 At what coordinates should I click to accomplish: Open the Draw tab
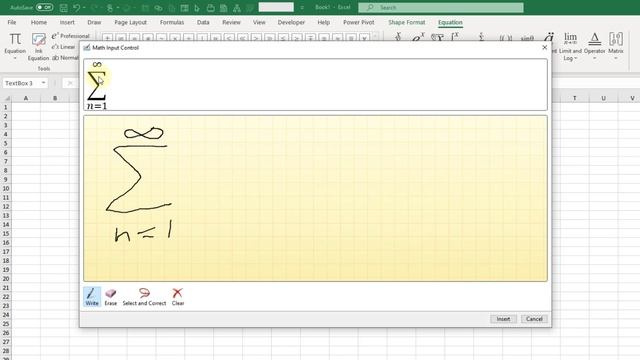coord(94,22)
